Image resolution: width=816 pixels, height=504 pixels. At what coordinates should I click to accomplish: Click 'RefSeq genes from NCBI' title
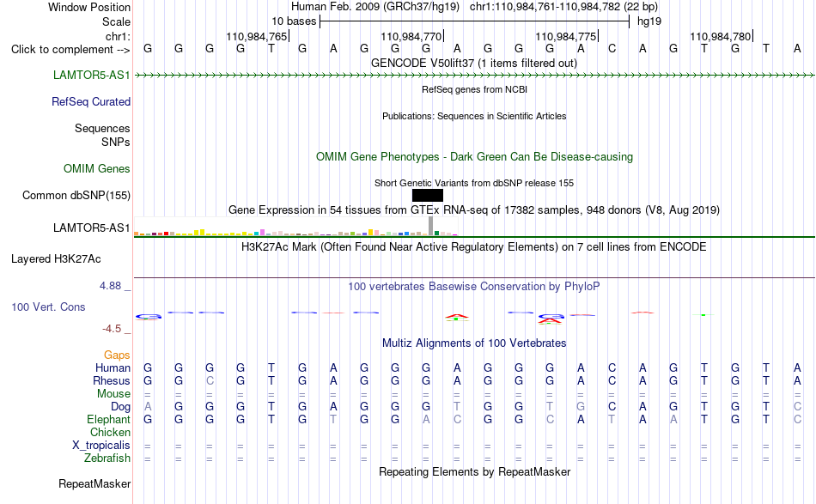[475, 89]
